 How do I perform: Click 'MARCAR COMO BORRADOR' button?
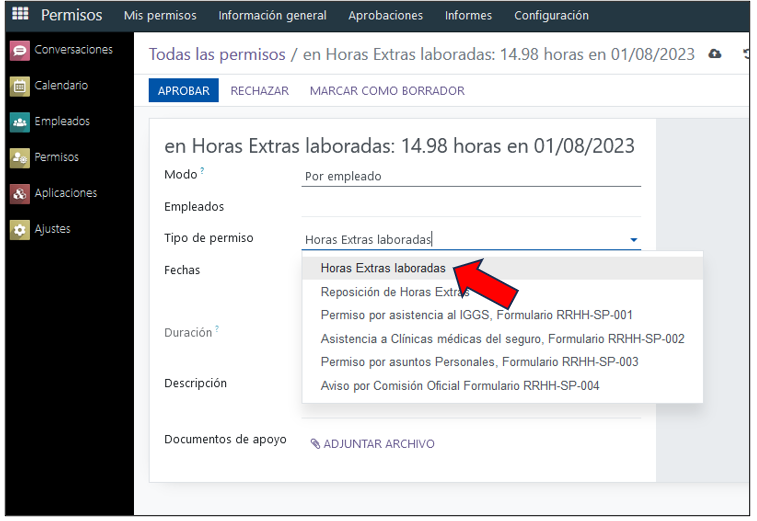pyautogui.click(x=387, y=91)
